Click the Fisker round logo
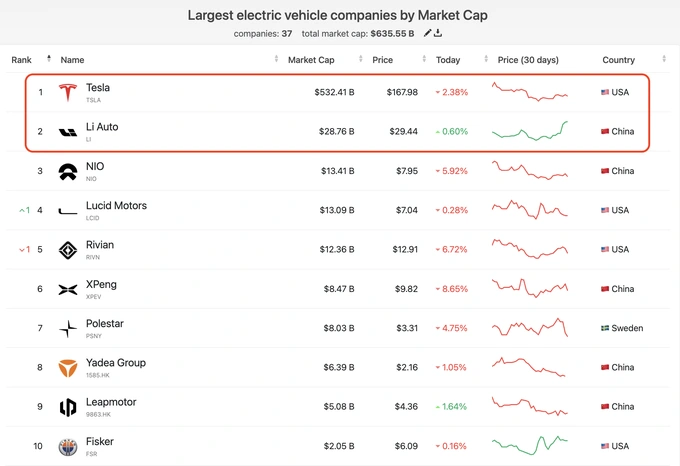Image resolution: width=680 pixels, height=466 pixels. click(68, 447)
